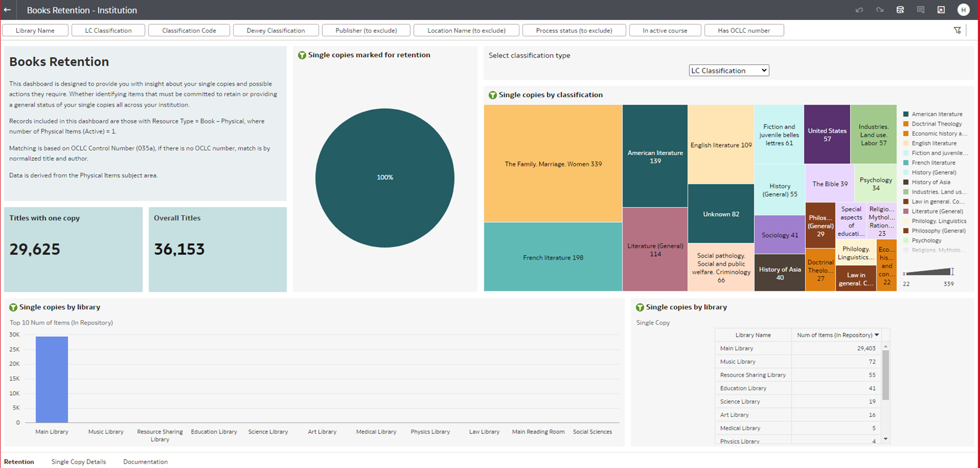Click filter icon of the library bar chart

(13, 308)
